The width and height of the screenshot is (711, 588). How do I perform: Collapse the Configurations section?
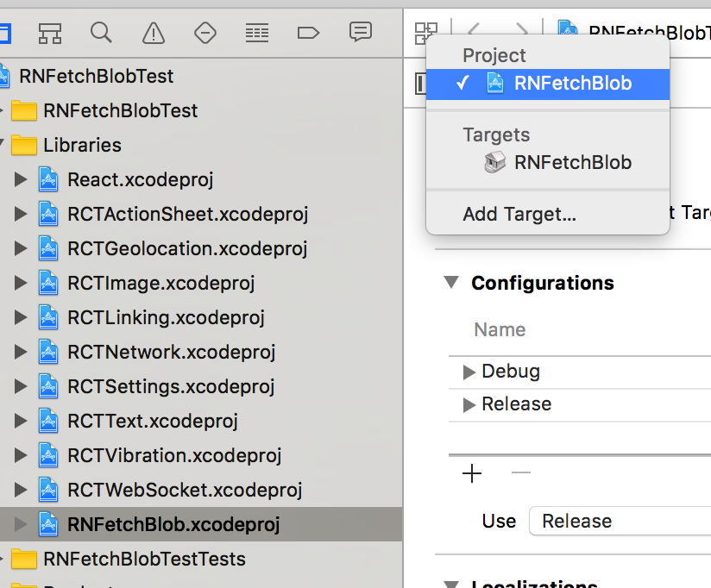pyautogui.click(x=450, y=283)
